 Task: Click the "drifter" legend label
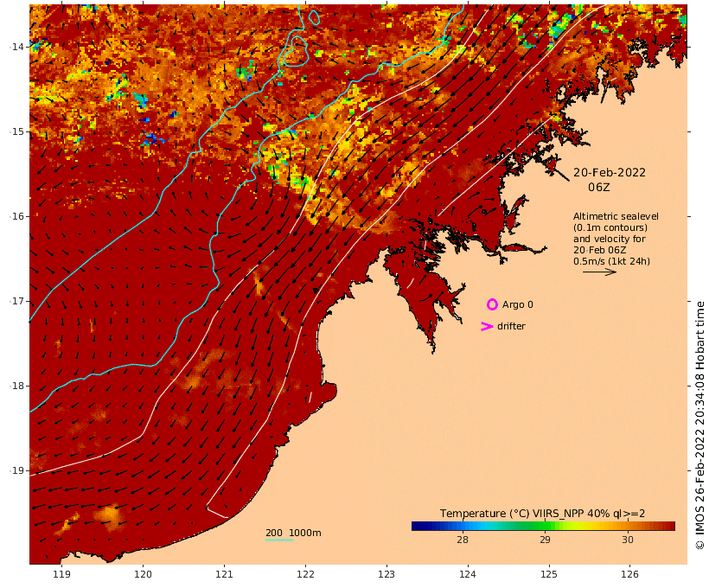coord(511,326)
